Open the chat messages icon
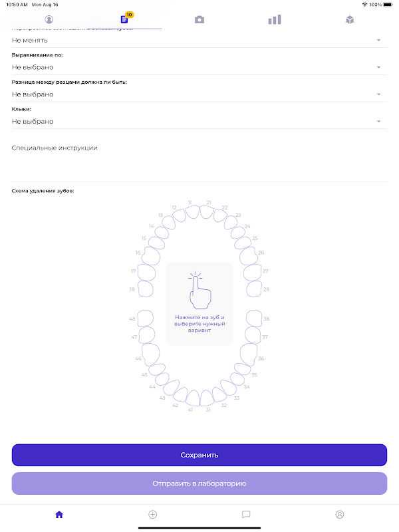The image size is (399, 532). (x=246, y=514)
